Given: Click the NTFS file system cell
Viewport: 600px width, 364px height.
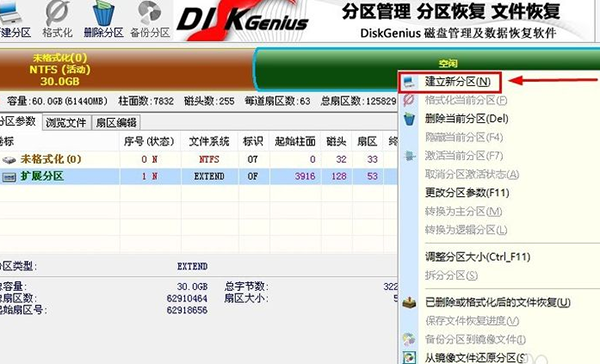Looking at the screenshot, I should point(209,159).
